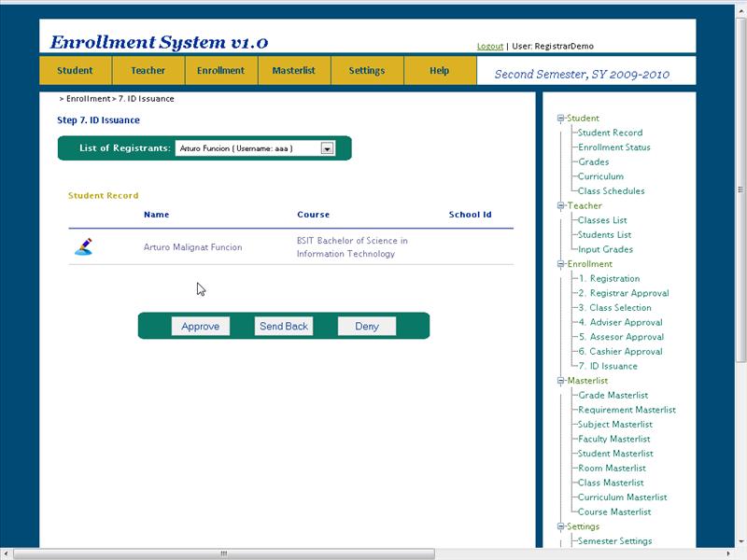Screen dimensions: 747x560
Task: Open the Student menu tab
Action: 76,71
